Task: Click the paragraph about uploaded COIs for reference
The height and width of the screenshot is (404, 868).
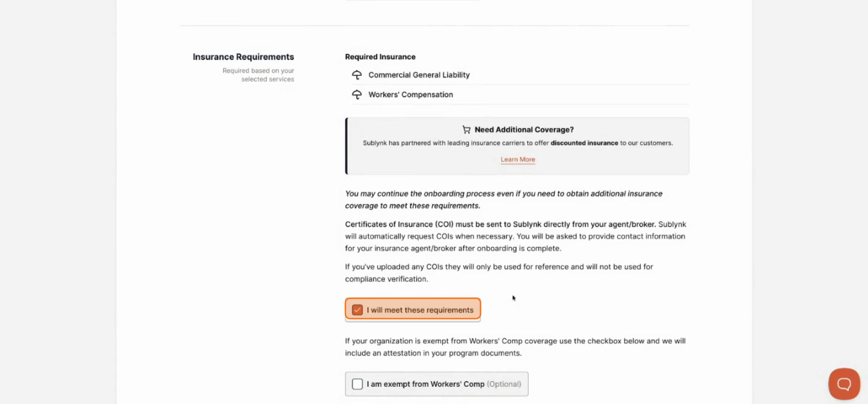Action: point(499,273)
